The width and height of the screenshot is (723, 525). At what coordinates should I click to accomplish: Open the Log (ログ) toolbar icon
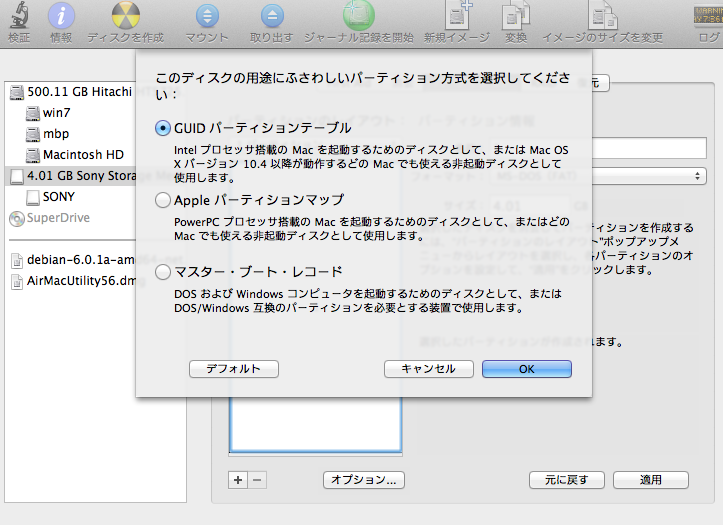click(x=708, y=15)
